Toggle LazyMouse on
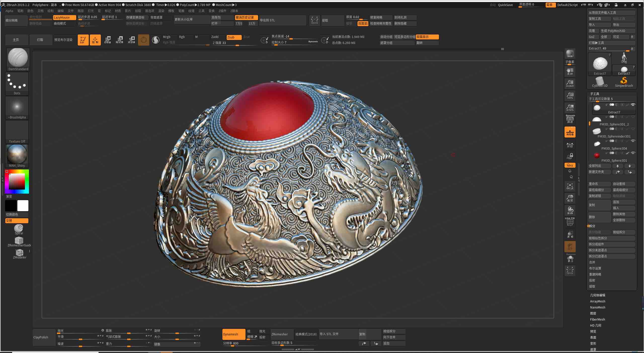644x353 pixels. 64,17
